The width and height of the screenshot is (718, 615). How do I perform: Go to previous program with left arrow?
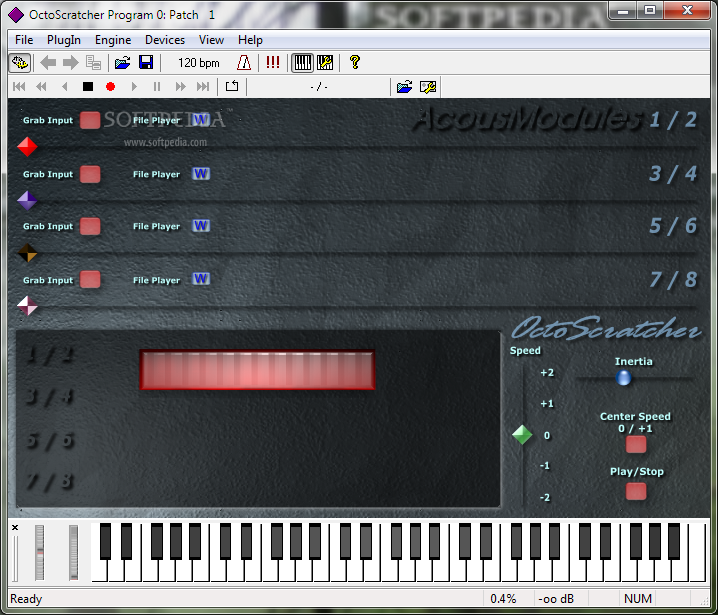coord(48,63)
